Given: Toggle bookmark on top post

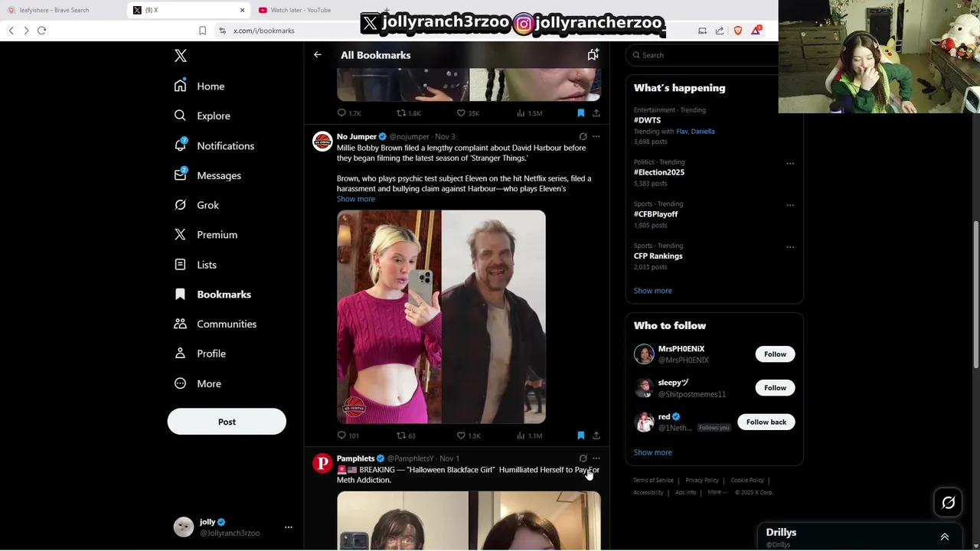Looking at the screenshot, I should (x=581, y=113).
